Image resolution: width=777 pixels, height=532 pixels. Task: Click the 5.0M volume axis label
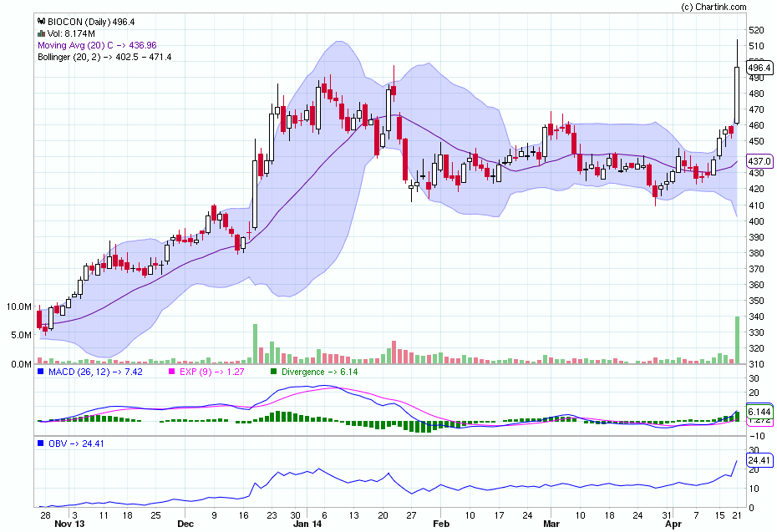click(x=22, y=336)
